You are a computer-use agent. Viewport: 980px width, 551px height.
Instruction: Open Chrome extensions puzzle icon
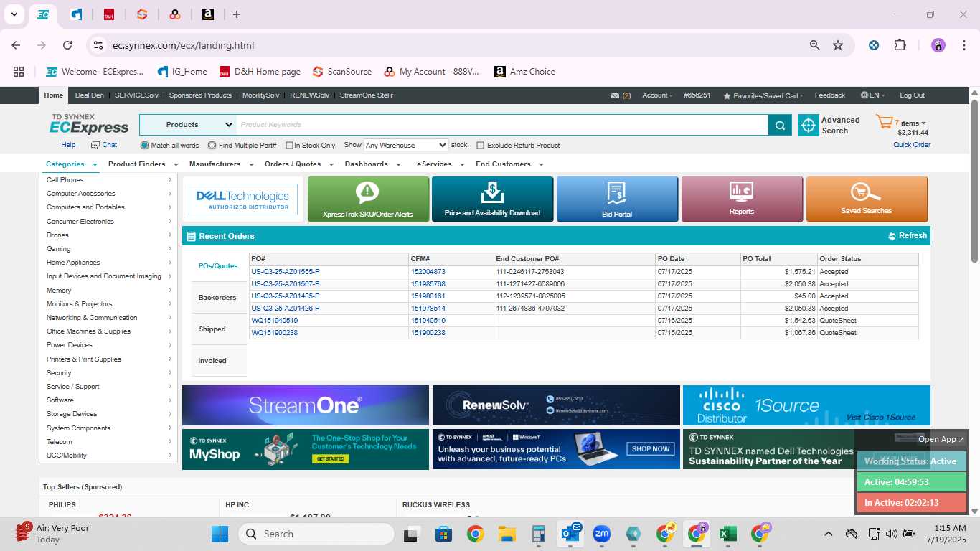900,45
